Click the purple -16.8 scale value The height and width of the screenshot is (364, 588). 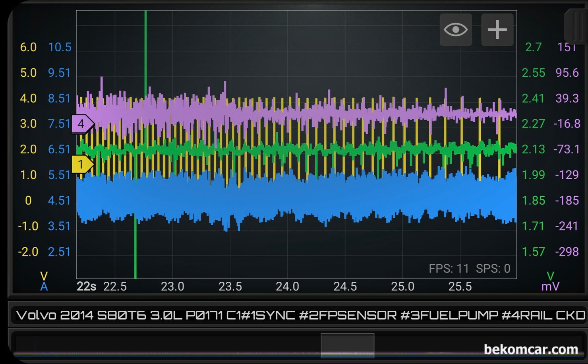(x=567, y=124)
